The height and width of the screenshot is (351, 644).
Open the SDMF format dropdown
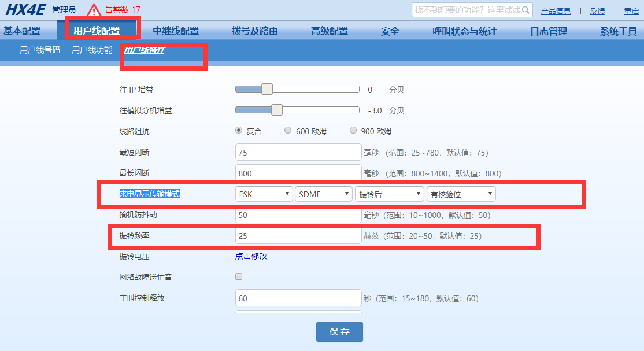click(x=324, y=194)
